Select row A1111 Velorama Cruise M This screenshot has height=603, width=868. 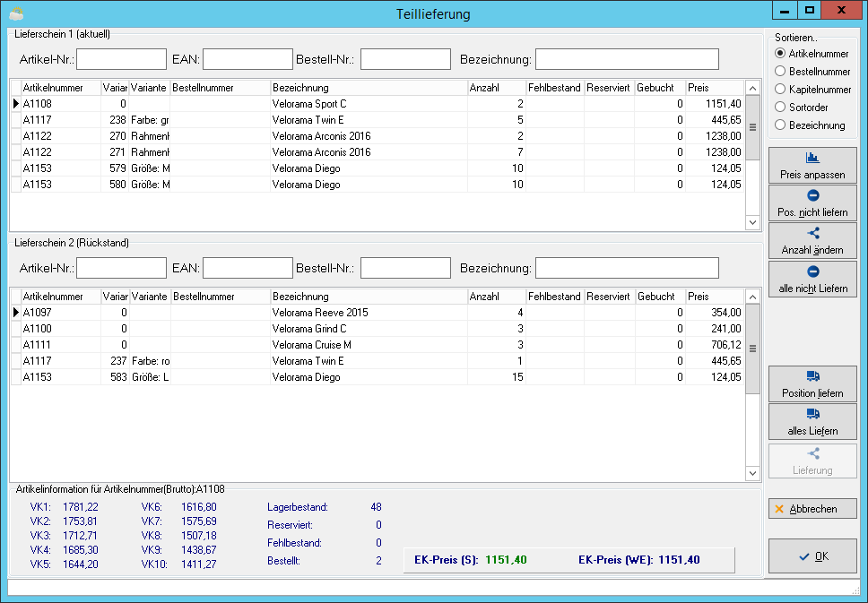[x=377, y=345]
